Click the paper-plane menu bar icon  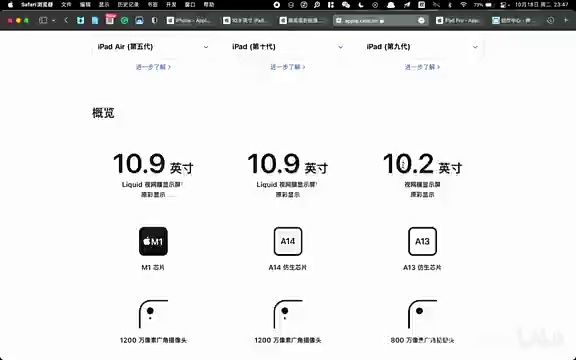[407, 5]
